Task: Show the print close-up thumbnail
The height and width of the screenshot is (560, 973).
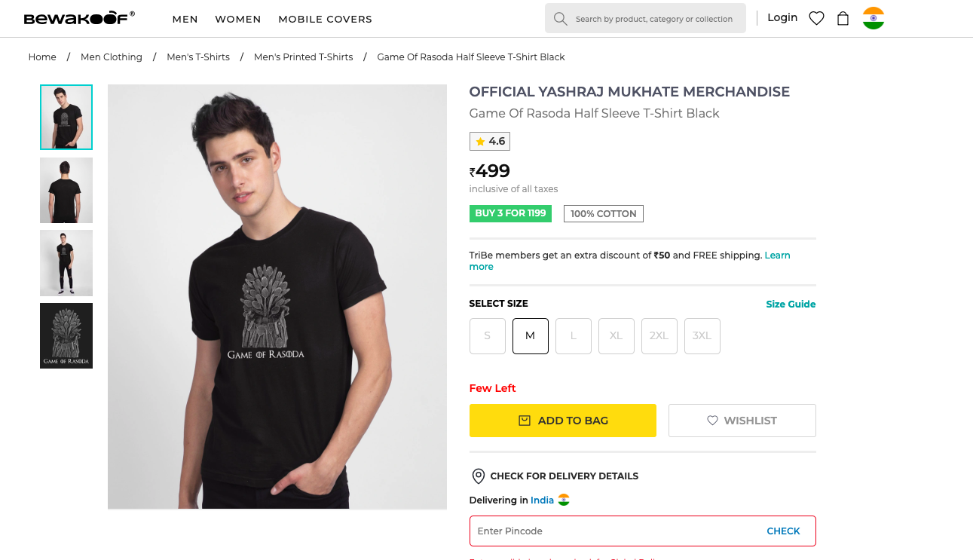Action: [66, 335]
